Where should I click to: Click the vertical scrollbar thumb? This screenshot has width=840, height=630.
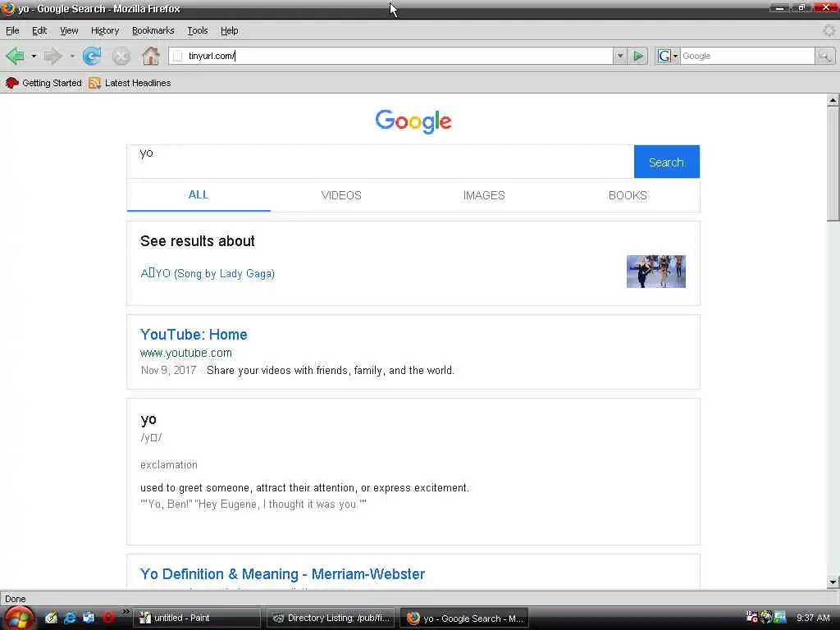point(833,163)
